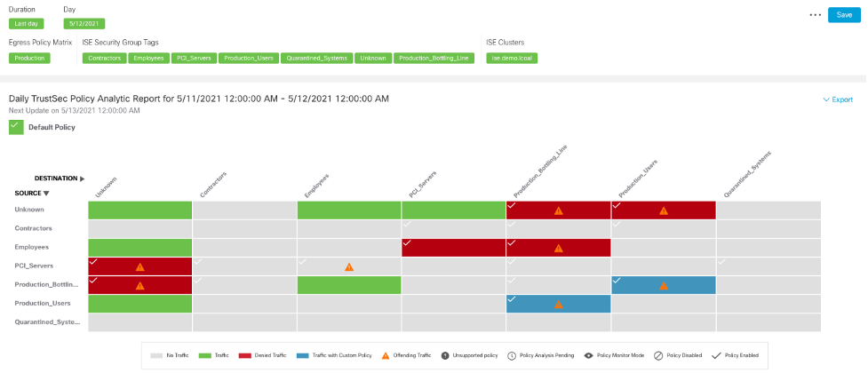Click orange warning in PCI_Servers to Employees cell
This screenshot has height=373, width=868.
[x=349, y=266]
